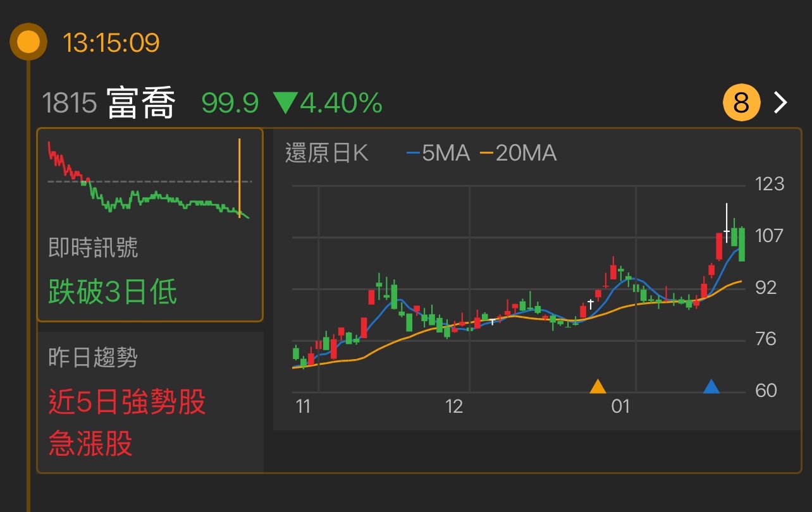Open stock details via the 8 badge icon
The width and height of the screenshot is (812, 512).
tap(741, 102)
